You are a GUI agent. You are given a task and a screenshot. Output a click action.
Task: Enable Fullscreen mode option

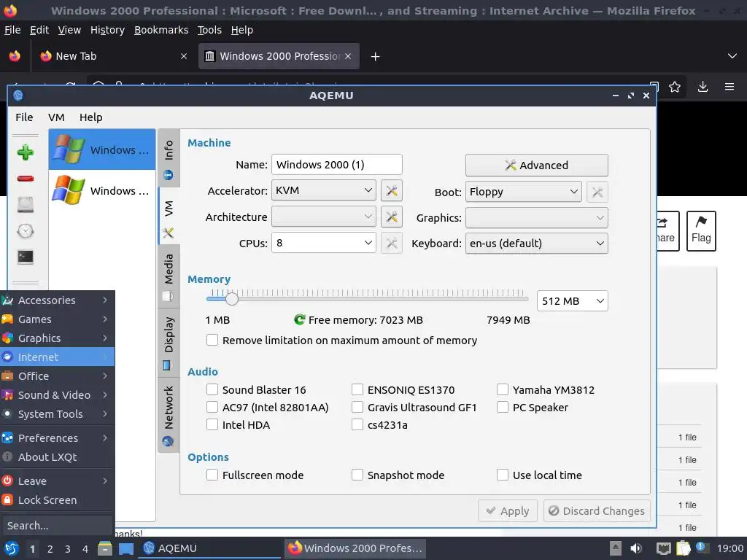coord(212,475)
